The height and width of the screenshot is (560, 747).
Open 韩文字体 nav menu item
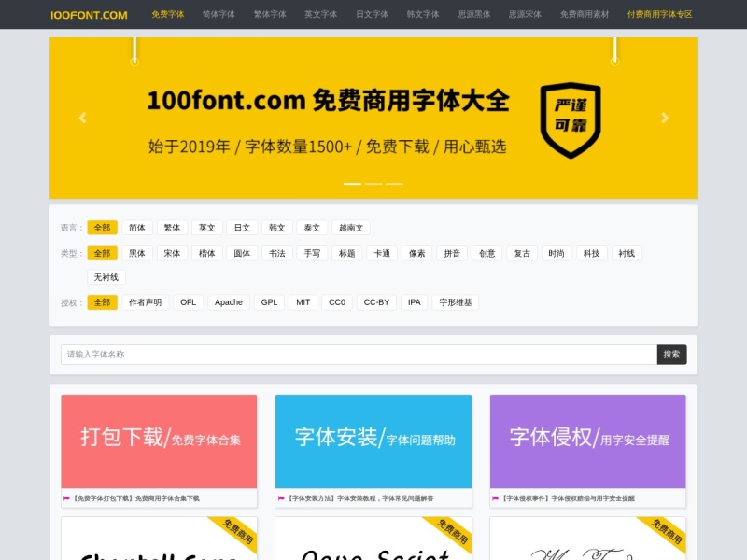pos(423,14)
